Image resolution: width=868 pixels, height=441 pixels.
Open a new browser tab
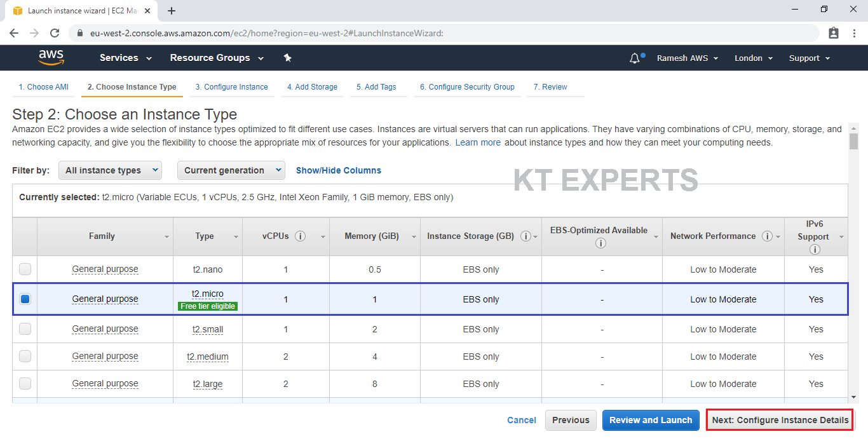click(172, 11)
